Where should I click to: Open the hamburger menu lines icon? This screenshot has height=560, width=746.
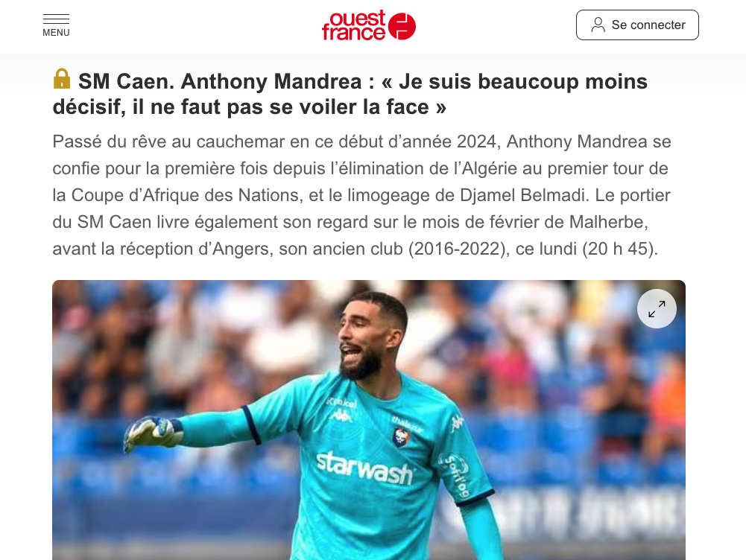56,19
